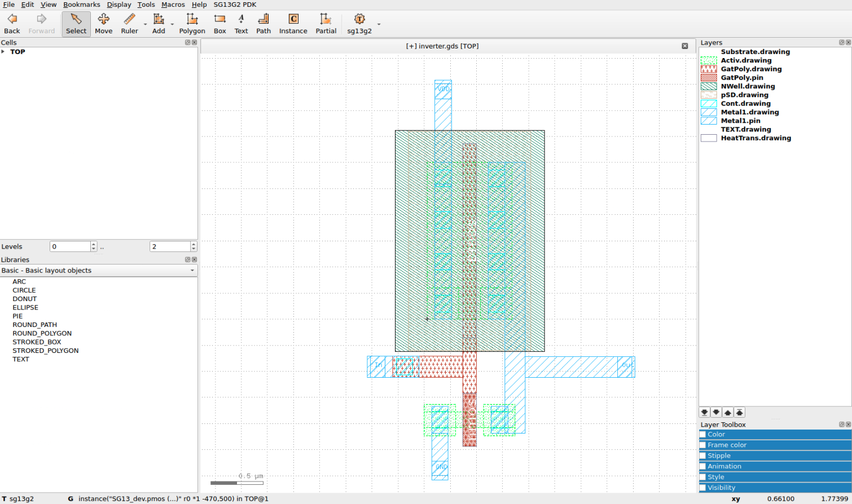This screenshot has height=504, width=852.
Task: Click the sg13g2 technology button
Action: click(359, 24)
